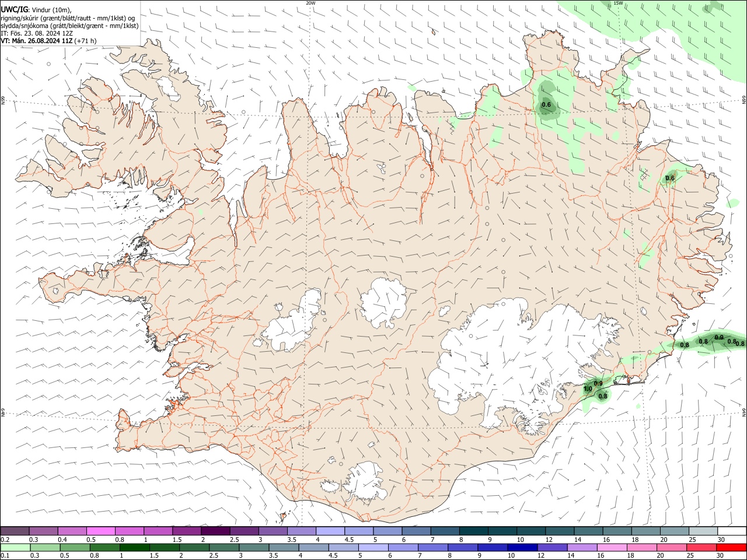Click the "UWC/IG: Vindur (10m)" title text
This screenshot has height=560, width=747.
click(37, 9)
